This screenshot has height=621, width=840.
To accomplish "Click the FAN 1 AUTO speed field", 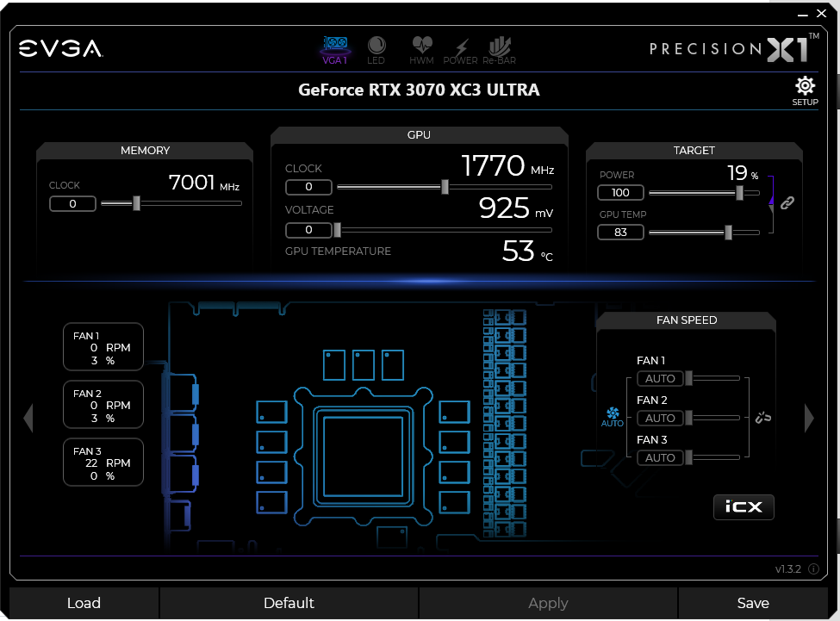I will pyautogui.click(x=660, y=378).
